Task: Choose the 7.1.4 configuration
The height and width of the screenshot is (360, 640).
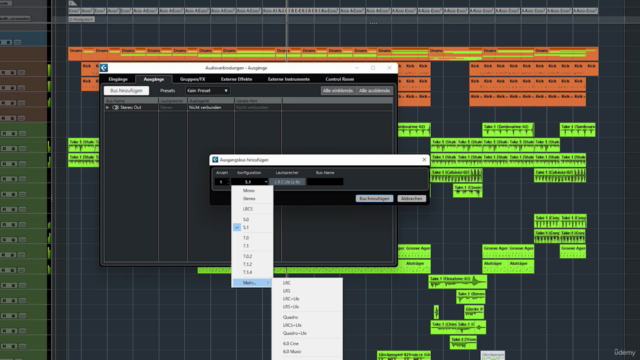Action: tap(252, 272)
